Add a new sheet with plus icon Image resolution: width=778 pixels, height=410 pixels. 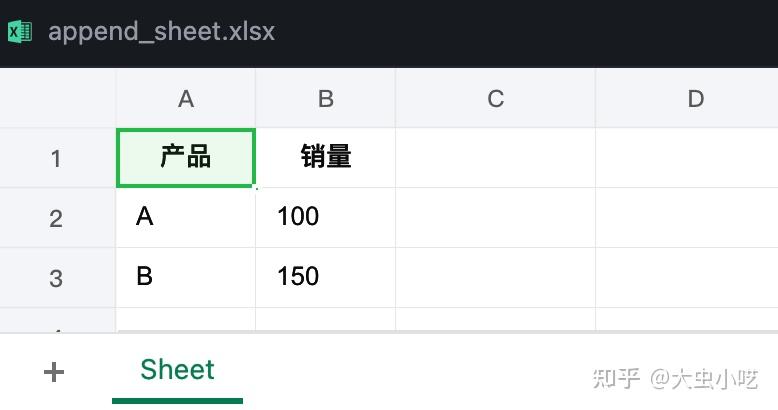pos(54,372)
